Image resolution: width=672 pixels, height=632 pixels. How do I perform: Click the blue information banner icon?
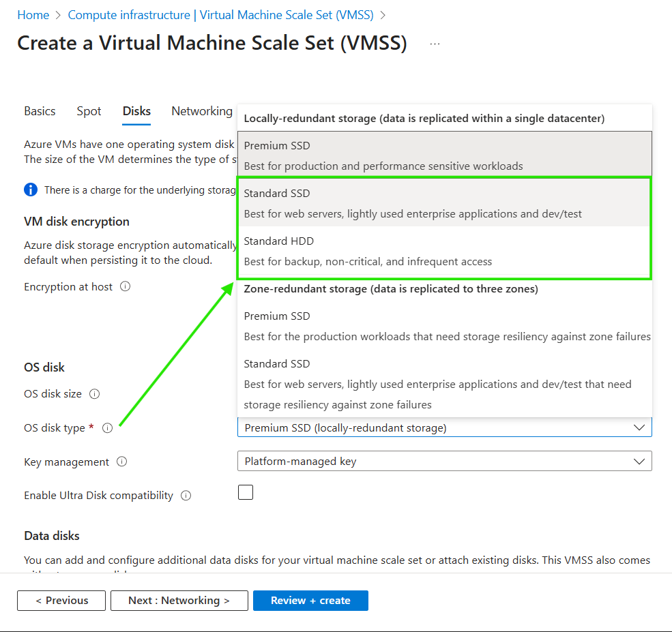point(31,190)
